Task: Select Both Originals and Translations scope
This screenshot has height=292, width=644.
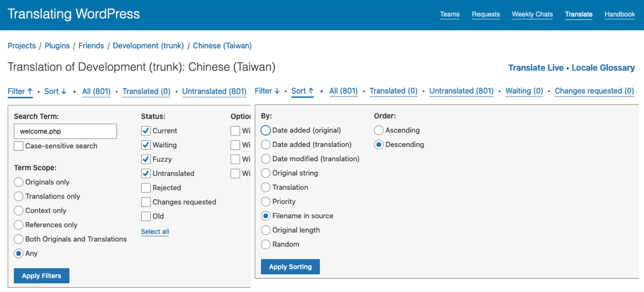Action: point(18,239)
